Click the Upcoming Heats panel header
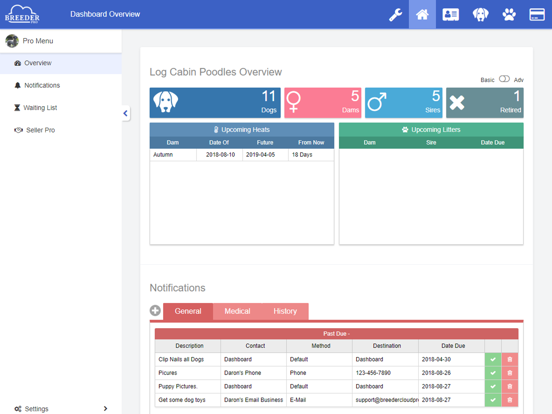This screenshot has height=414, width=552. pos(242,130)
